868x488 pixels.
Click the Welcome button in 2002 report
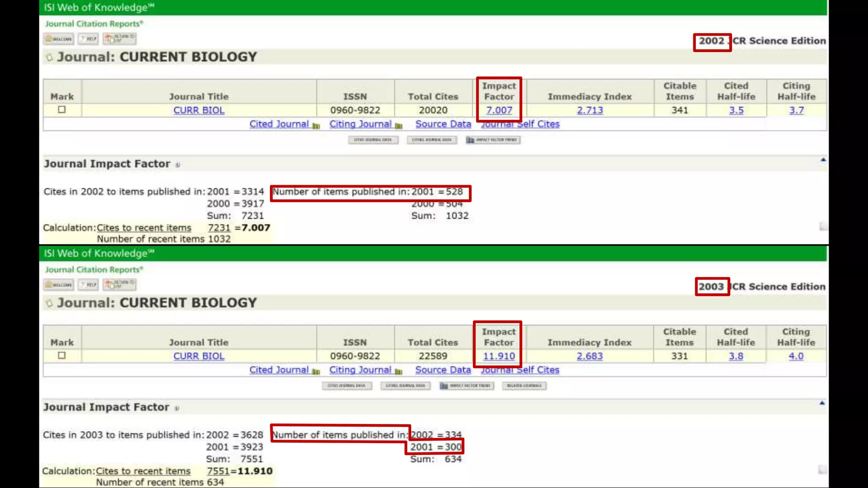58,39
